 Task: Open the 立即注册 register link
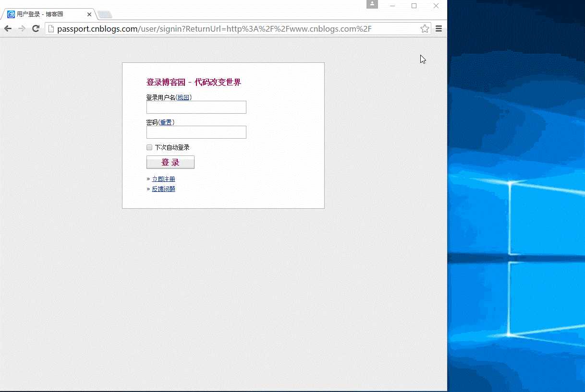163,179
